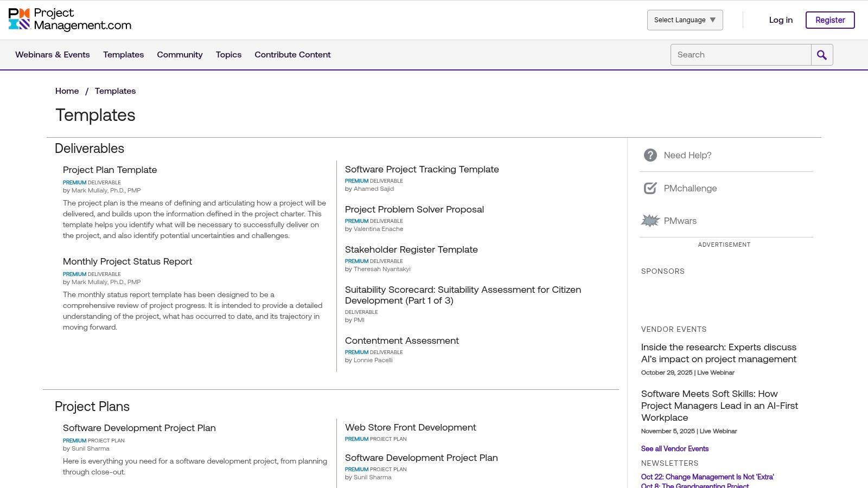The height and width of the screenshot is (488, 868).
Task: Open the Change Management newsletter link
Action: (x=708, y=477)
